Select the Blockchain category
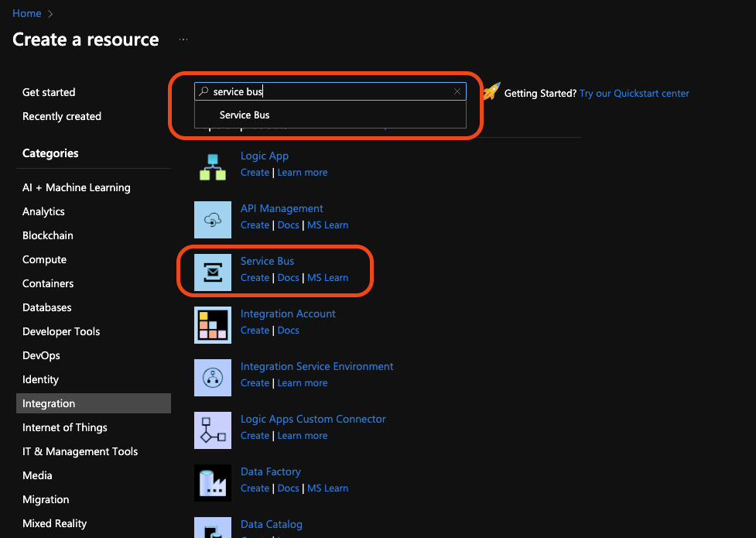 (48, 235)
